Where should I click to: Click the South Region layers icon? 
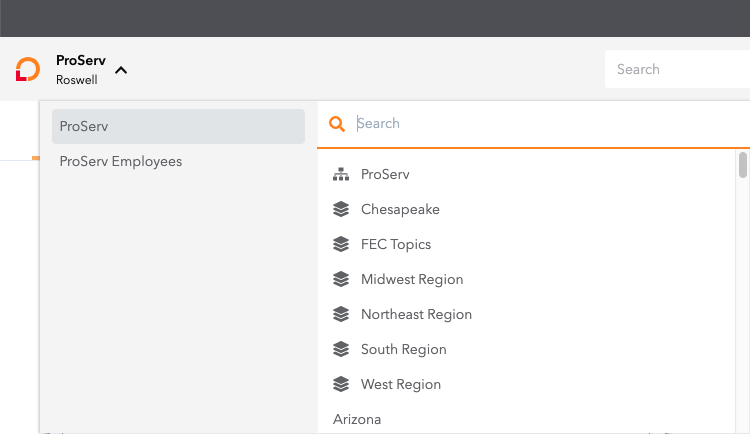tap(341, 349)
